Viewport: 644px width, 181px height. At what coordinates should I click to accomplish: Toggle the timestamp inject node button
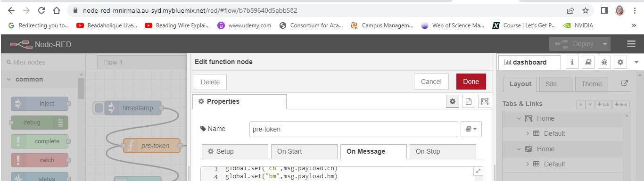pos(99,108)
